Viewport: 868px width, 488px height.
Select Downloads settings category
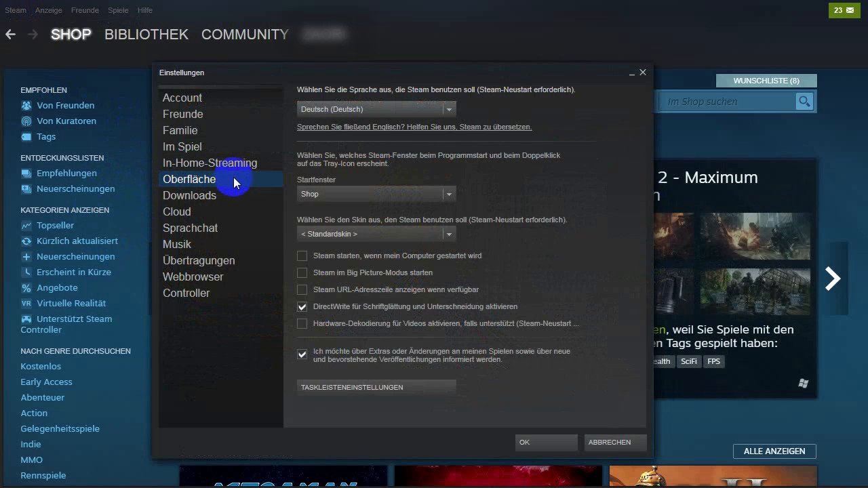click(x=220, y=195)
